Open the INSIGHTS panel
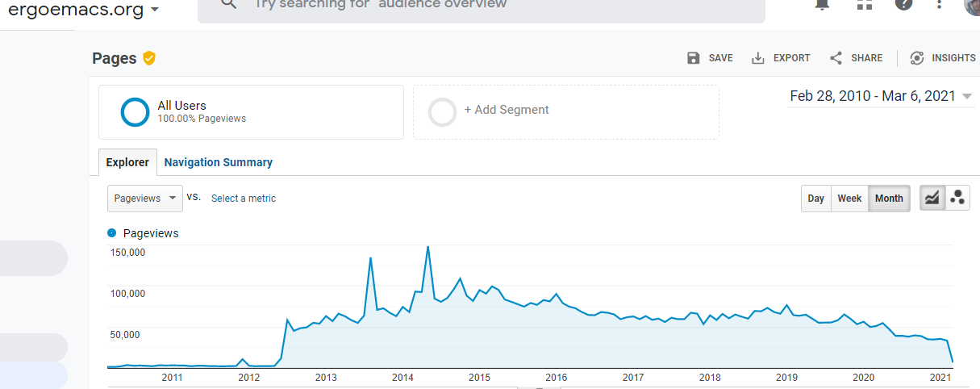 point(942,58)
